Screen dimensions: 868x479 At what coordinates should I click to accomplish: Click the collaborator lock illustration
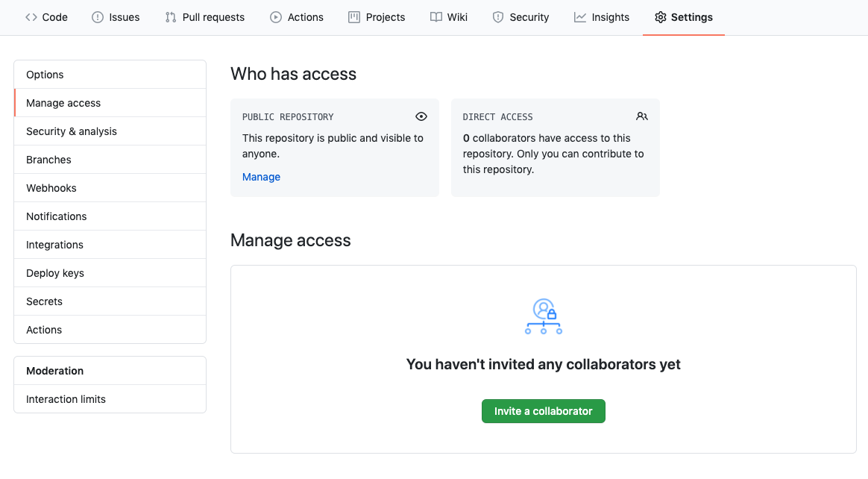(x=544, y=316)
